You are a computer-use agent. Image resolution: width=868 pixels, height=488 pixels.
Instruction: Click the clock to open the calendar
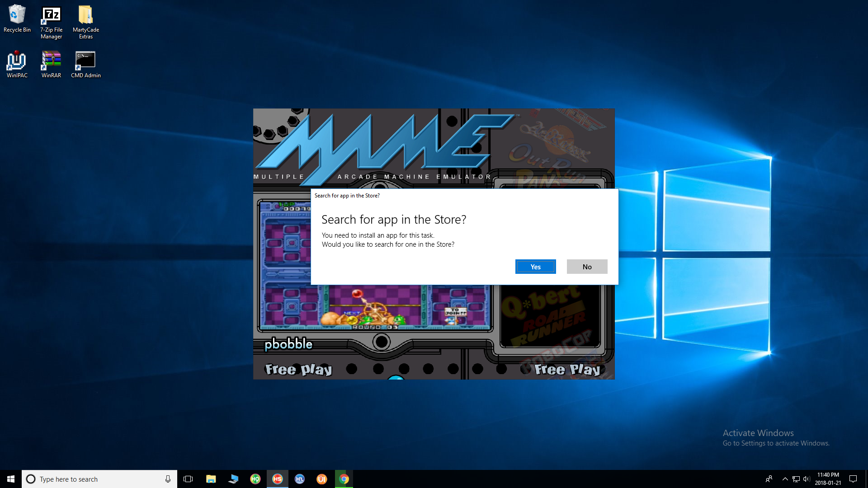pyautogui.click(x=828, y=479)
